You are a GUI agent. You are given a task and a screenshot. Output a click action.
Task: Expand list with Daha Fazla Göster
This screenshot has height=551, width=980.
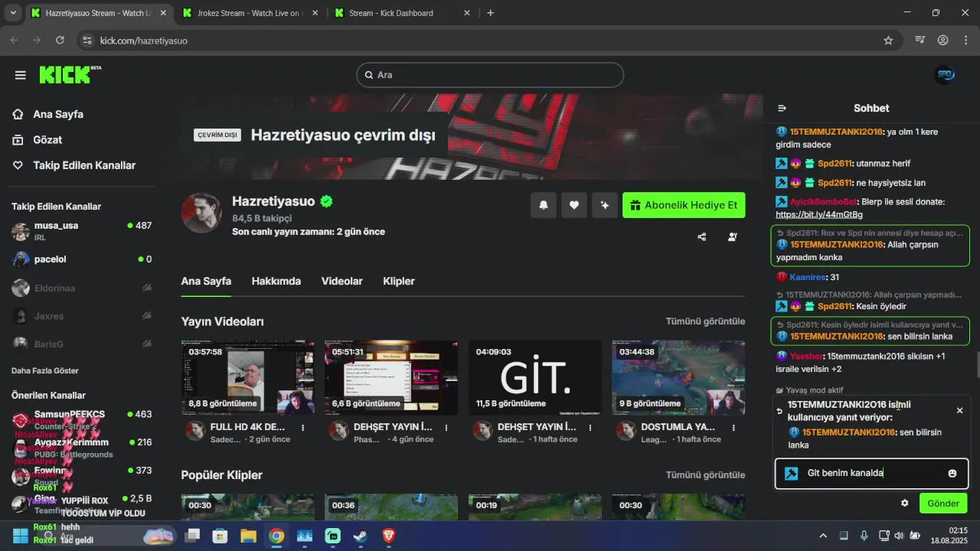pyautogui.click(x=45, y=370)
